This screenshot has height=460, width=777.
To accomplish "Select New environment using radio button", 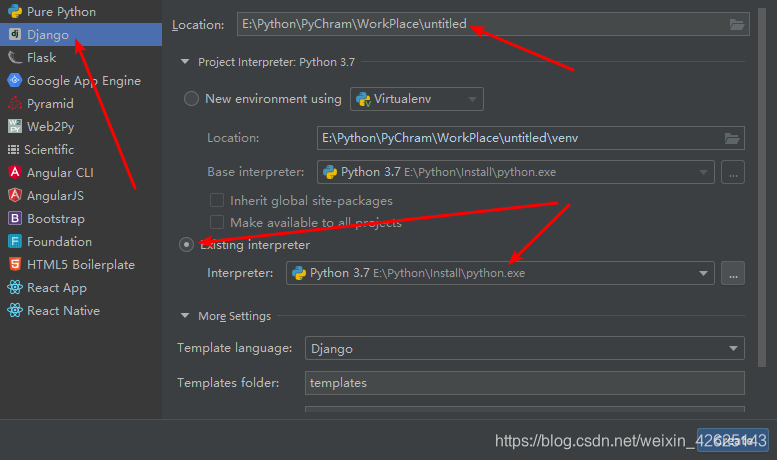I will pyautogui.click(x=191, y=99).
